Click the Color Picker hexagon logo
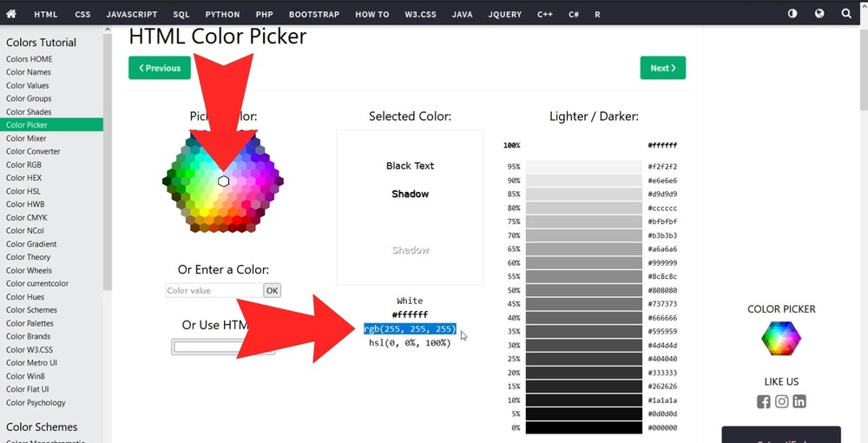Screen dimensions: 868x443 click(x=781, y=339)
